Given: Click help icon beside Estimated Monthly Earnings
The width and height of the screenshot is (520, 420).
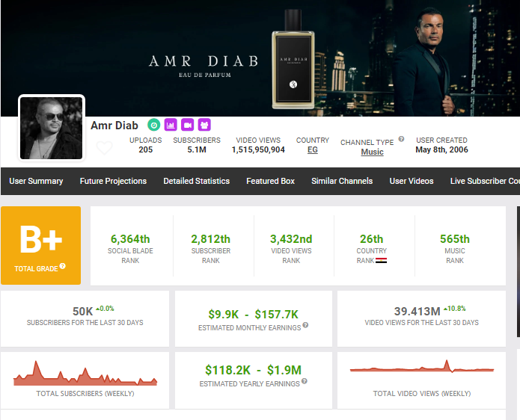Looking at the screenshot, I should click(306, 326).
